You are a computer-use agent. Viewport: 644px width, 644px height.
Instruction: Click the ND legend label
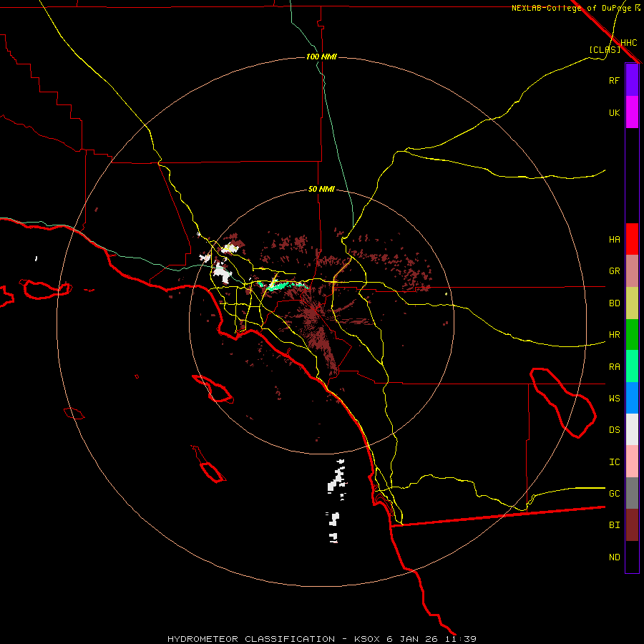[x=614, y=557]
